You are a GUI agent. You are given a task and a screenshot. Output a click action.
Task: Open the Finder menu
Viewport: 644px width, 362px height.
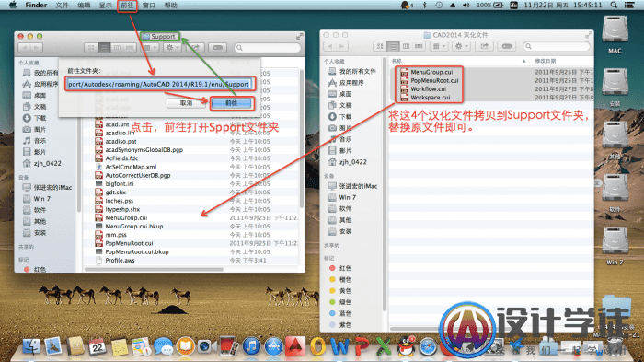[x=36, y=5]
